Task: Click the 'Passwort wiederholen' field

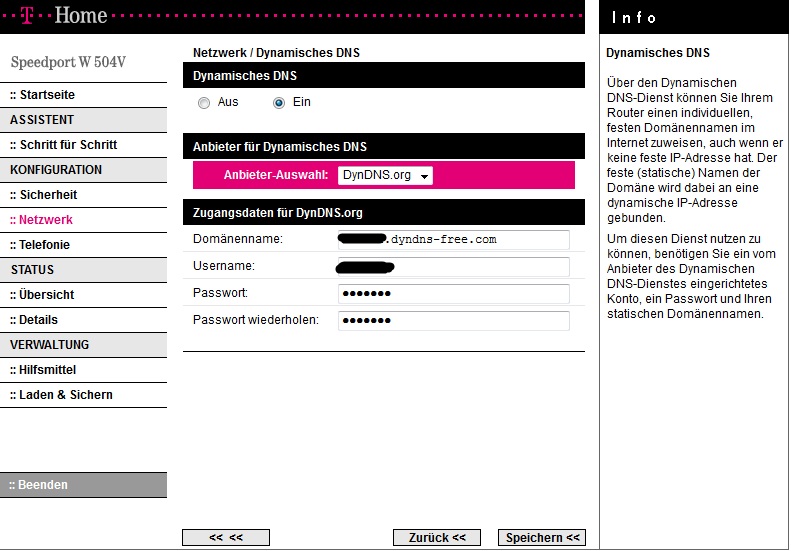Action: click(x=453, y=321)
